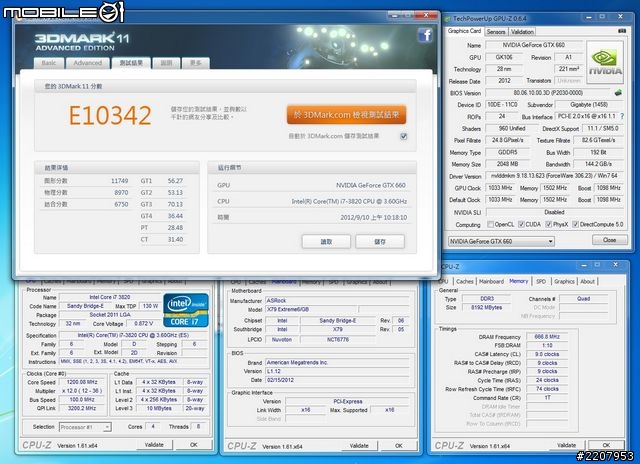The image size is (640, 464).
Task: Select the 測試結果 tab in 3DMark 11
Action: 131,63
